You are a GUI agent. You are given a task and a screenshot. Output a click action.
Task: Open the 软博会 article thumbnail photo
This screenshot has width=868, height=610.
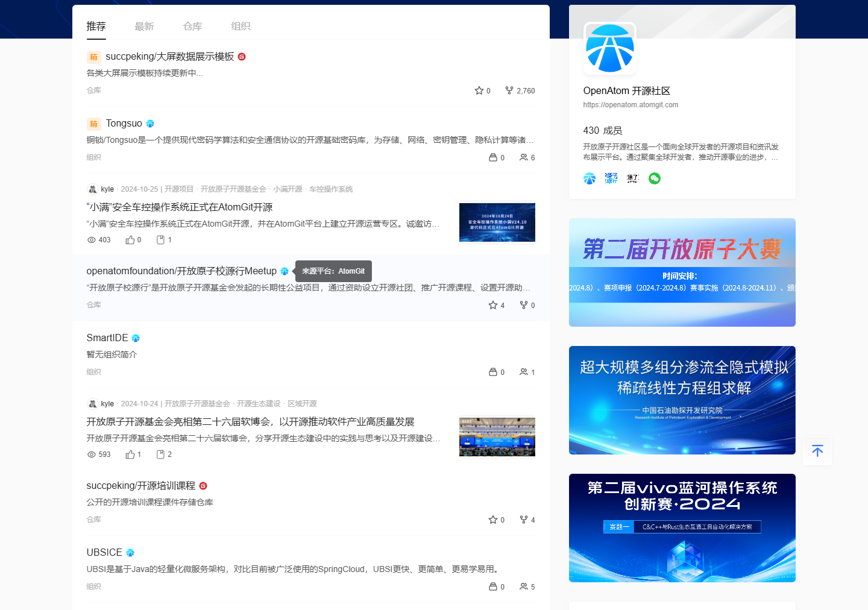tap(497, 437)
